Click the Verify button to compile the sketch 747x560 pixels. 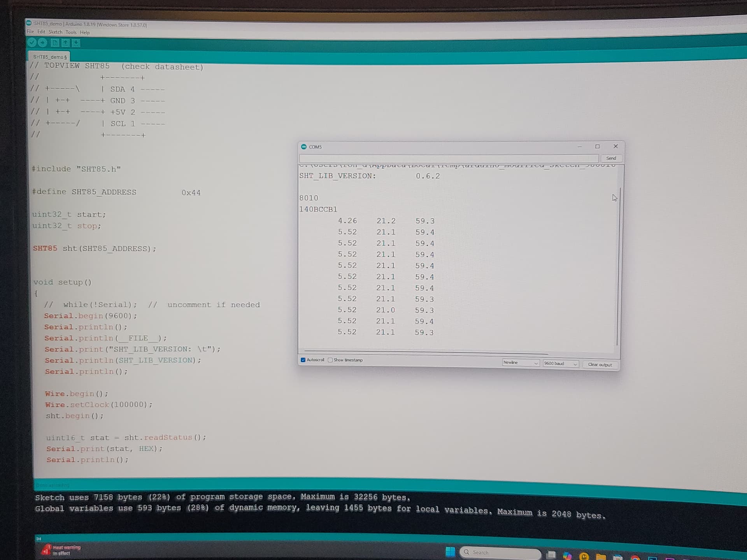(32, 43)
